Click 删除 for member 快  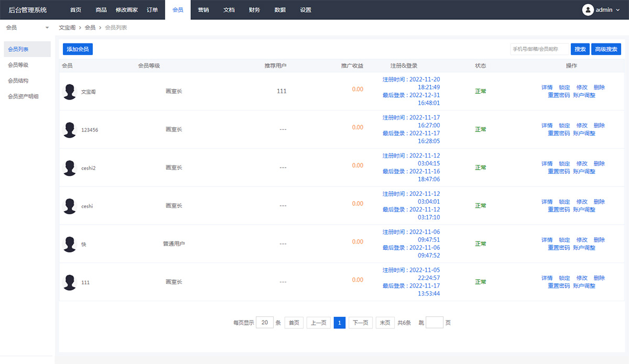point(599,240)
